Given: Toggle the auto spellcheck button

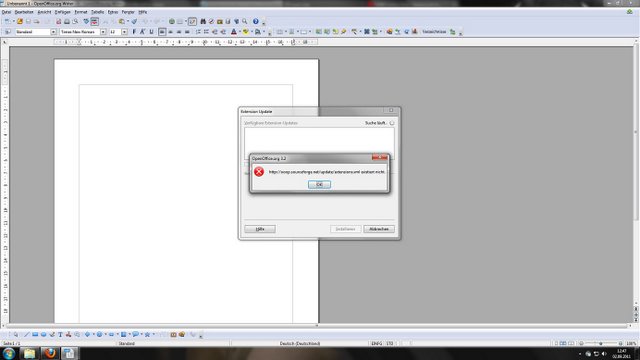Looking at the screenshot, I should (x=94, y=21).
